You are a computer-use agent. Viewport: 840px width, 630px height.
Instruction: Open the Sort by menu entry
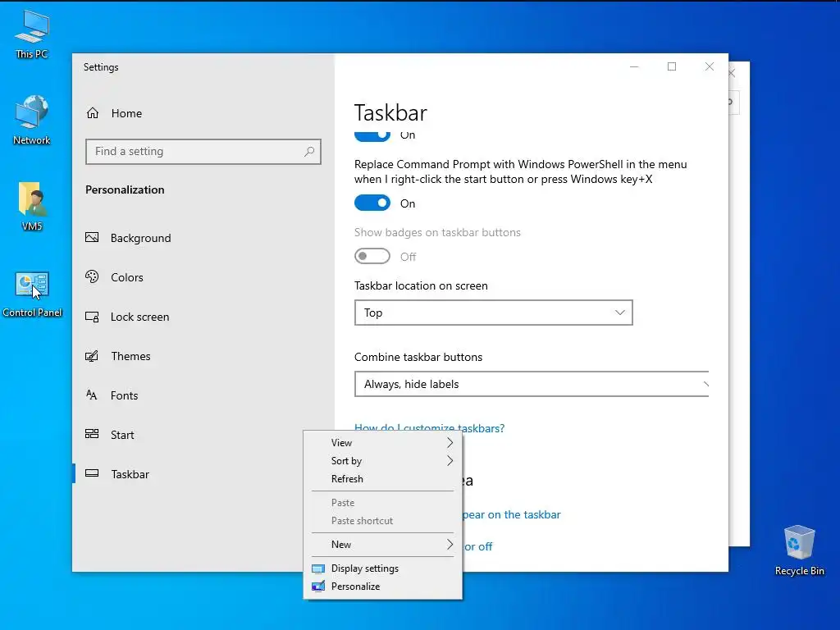pyautogui.click(x=382, y=461)
